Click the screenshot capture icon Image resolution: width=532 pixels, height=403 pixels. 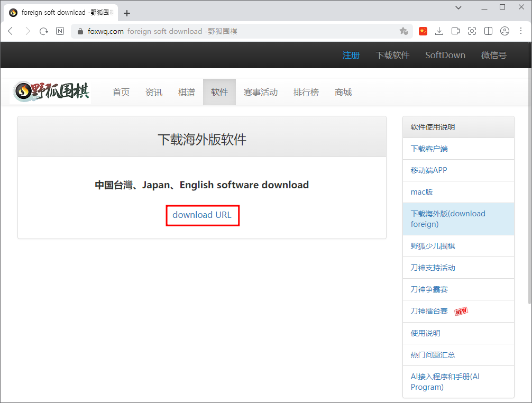pyautogui.click(x=472, y=31)
